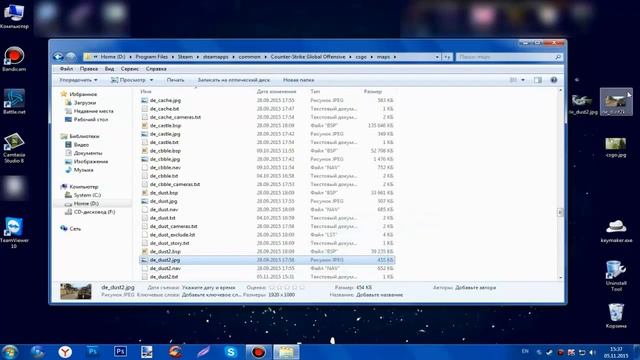
Task: Click de_dust2.jpg thumbnail in details pane
Action: (x=76, y=291)
